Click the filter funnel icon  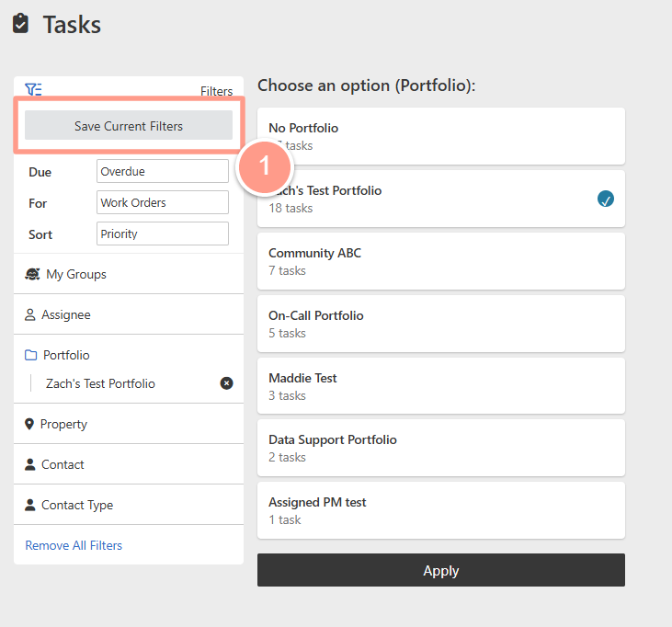(33, 90)
